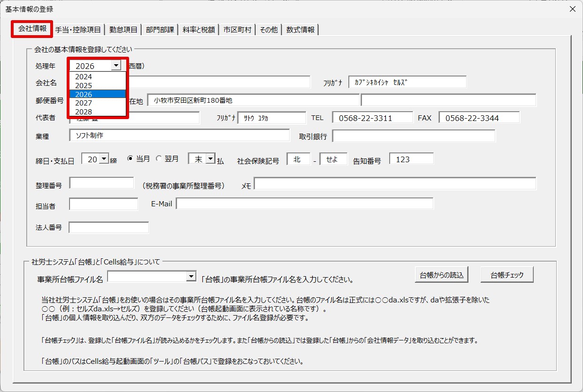Go to the 料率と税額 tab
583x392 pixels.
point(199,30)
